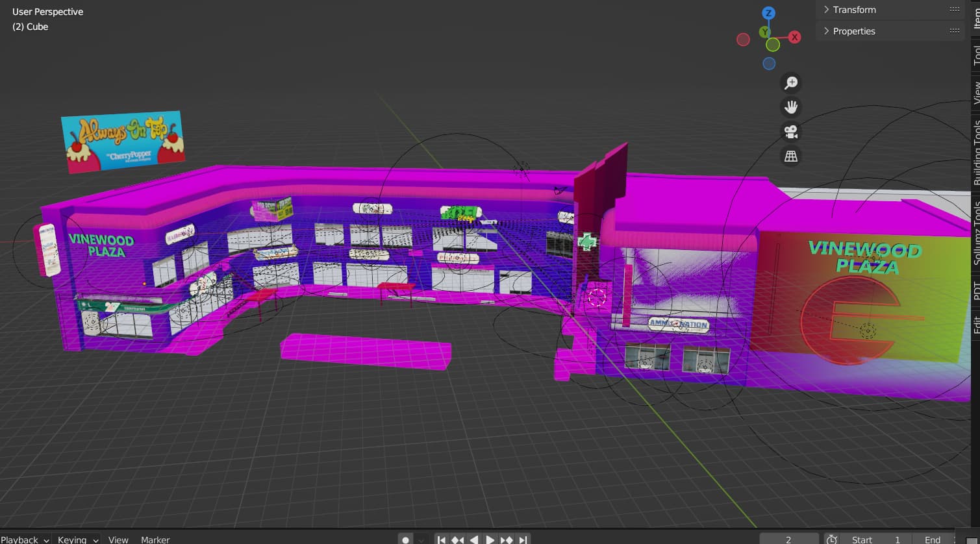This screenshot has width=980, height=544.
Task: Jump to the first frame
Action: [442, 539]
